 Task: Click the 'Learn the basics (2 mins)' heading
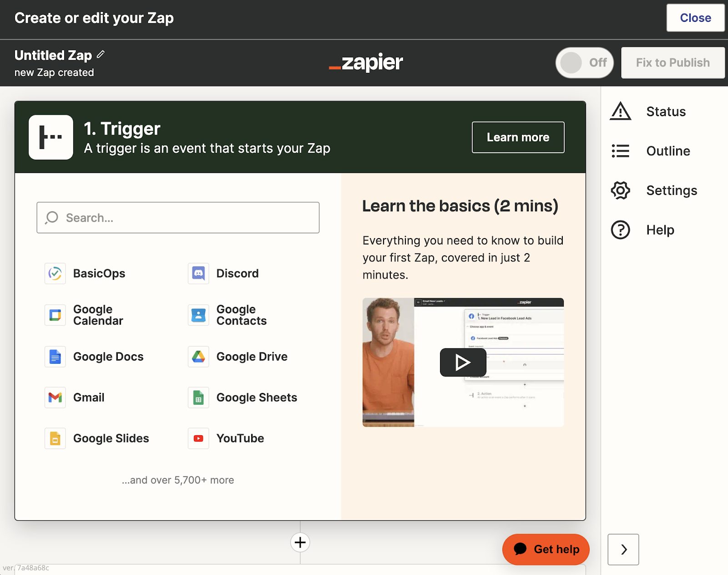coord(460,206)
